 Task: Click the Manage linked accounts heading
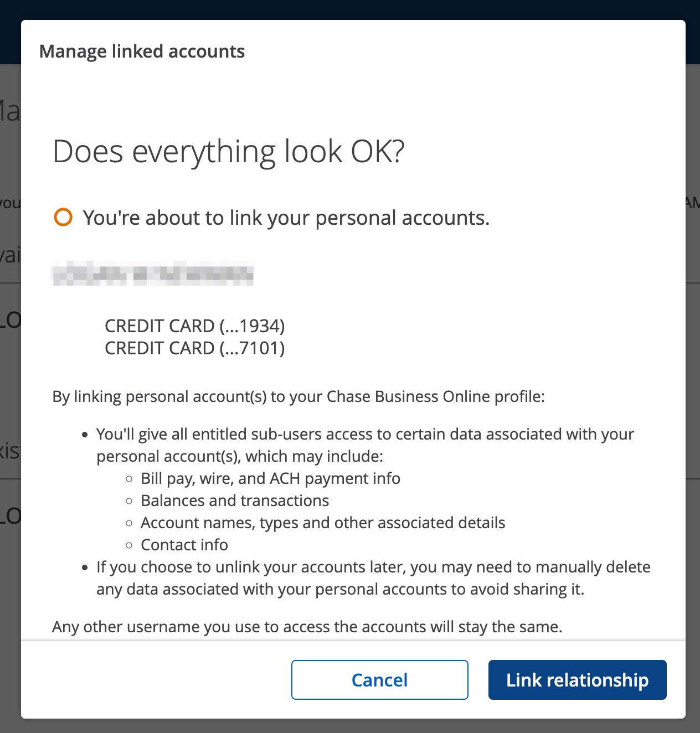click(142, 51)
